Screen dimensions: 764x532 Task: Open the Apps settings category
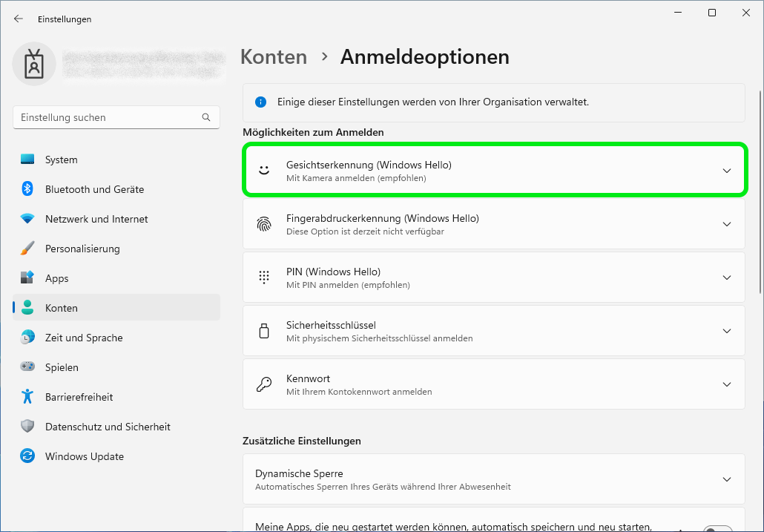click(56, 278)
